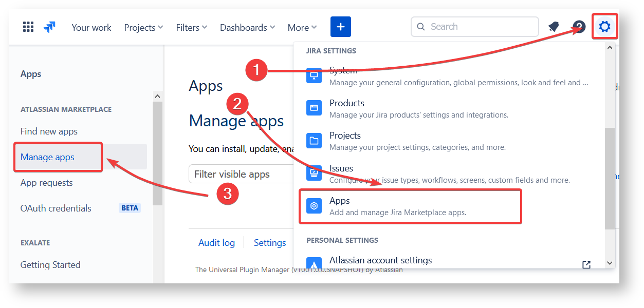The width and height of the screenshot is (644, 308).
Task: Expand the Projects dropdown menu
Action: 143,28
